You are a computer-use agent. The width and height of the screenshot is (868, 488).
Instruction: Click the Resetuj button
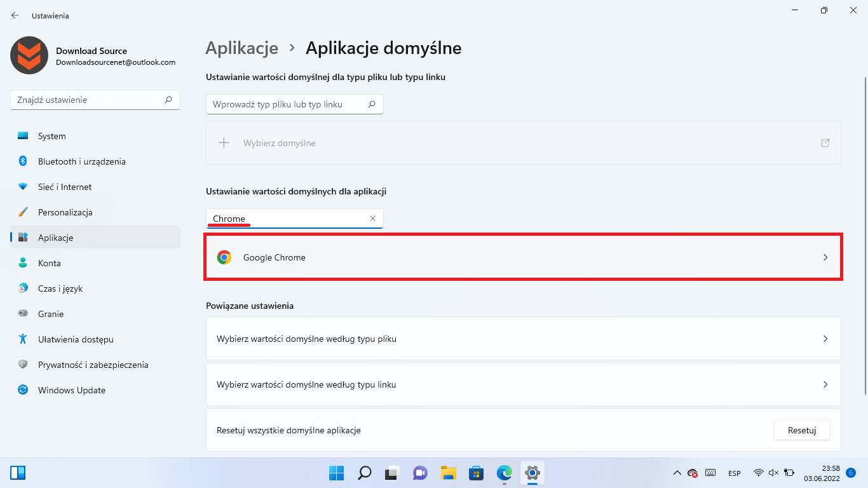(802, 430)
